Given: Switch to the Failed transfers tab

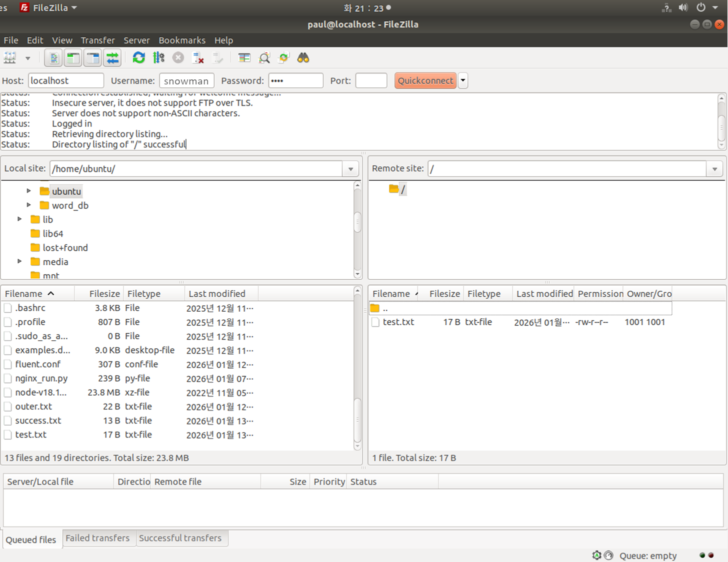Looking at the screenshot, I should tap(97, 538).
